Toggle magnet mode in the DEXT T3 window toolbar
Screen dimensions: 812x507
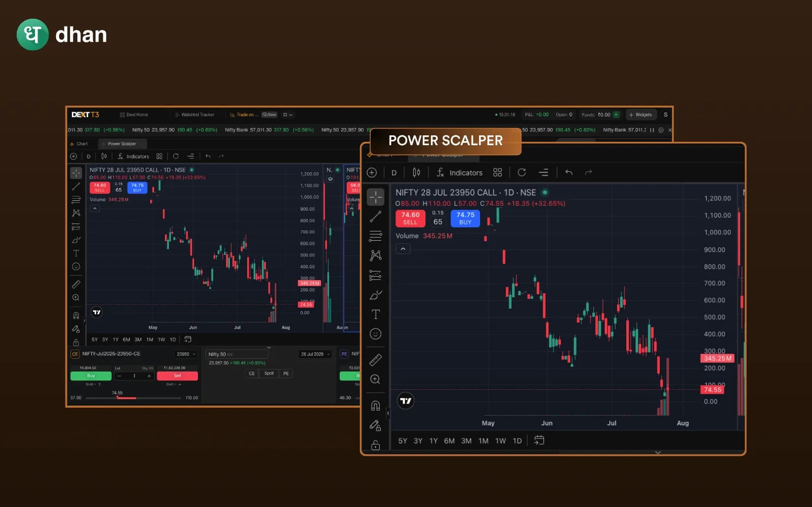pos(76,316)
